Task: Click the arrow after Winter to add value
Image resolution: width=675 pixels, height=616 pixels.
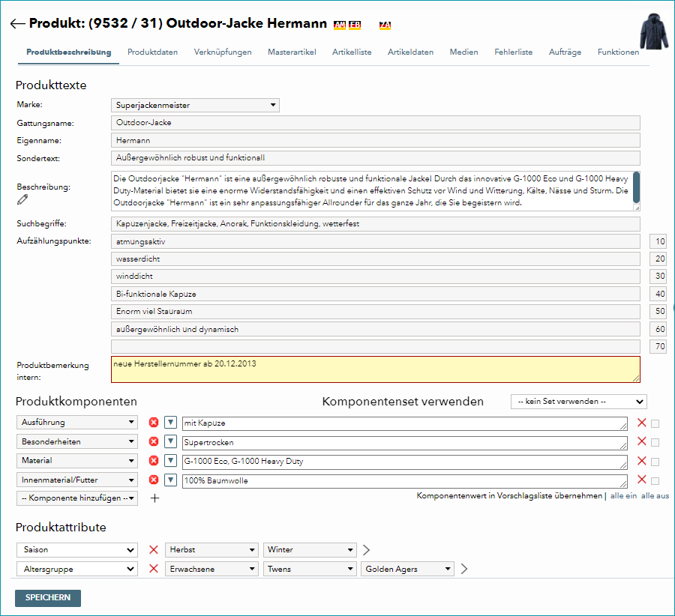Action: [x=366, y=550]
